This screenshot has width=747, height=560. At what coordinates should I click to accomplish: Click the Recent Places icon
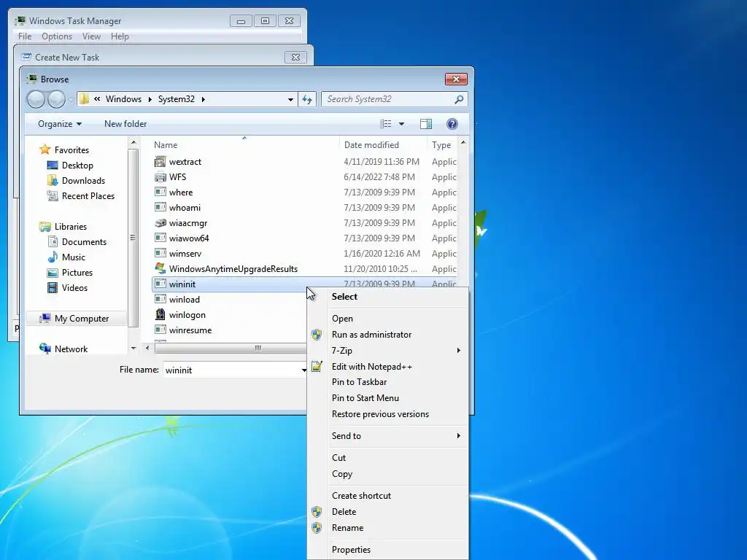(x=53, y=195)
